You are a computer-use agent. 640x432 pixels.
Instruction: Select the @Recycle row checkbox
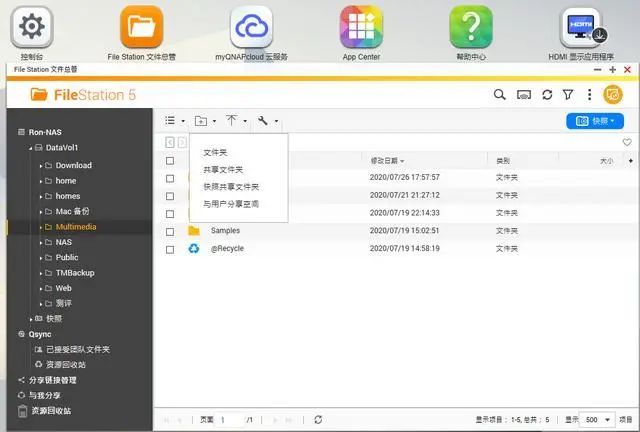170,249
